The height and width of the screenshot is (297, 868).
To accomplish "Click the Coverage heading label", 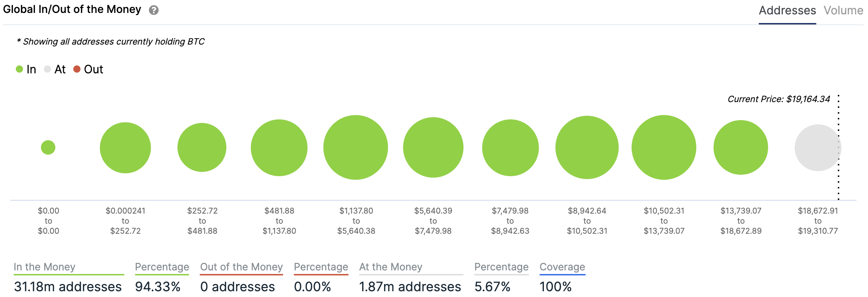I will pyautogui.click(x=562, y=267).
